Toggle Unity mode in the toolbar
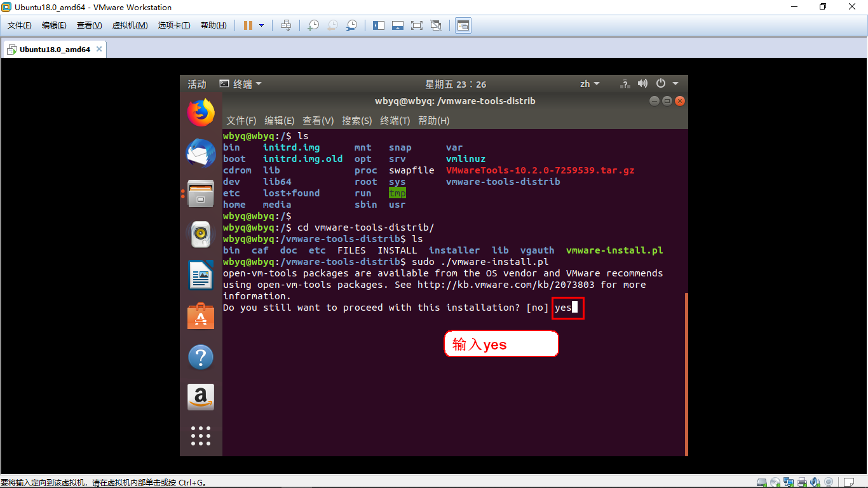Screen dimensions: 868x488 pos(436,25)
